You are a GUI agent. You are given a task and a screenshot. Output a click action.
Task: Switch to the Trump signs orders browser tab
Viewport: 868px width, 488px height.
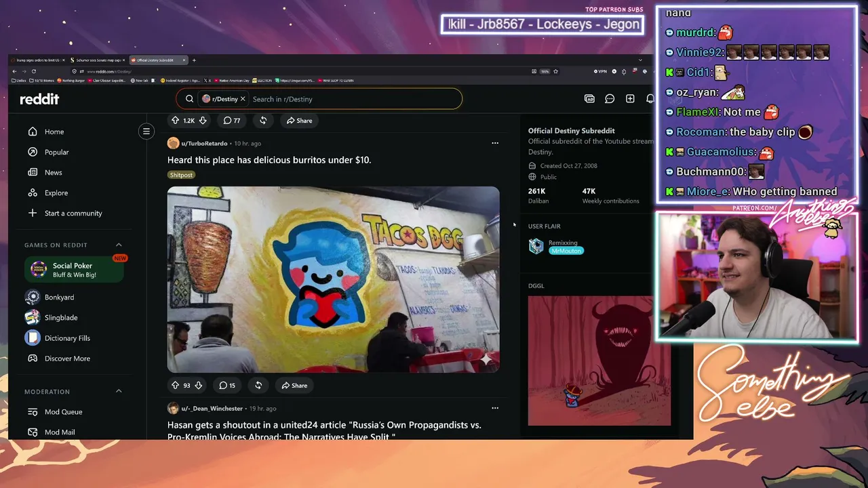37,60
